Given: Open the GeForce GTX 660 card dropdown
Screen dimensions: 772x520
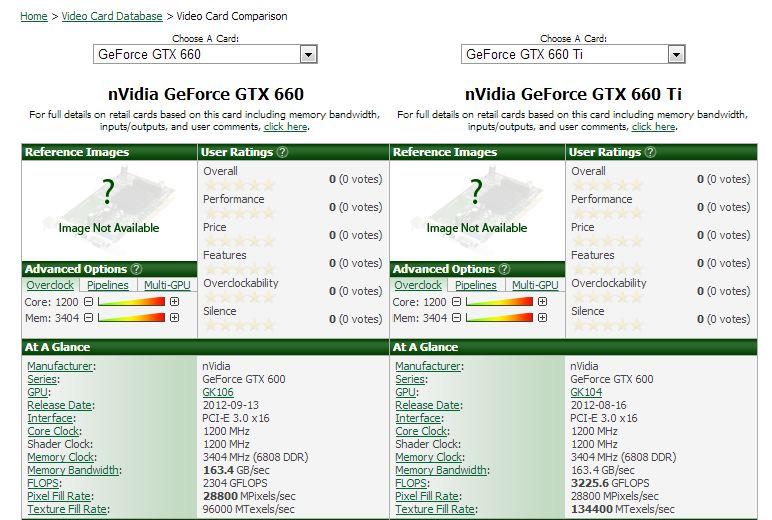Looking at the screenshot, I should 205,54.
